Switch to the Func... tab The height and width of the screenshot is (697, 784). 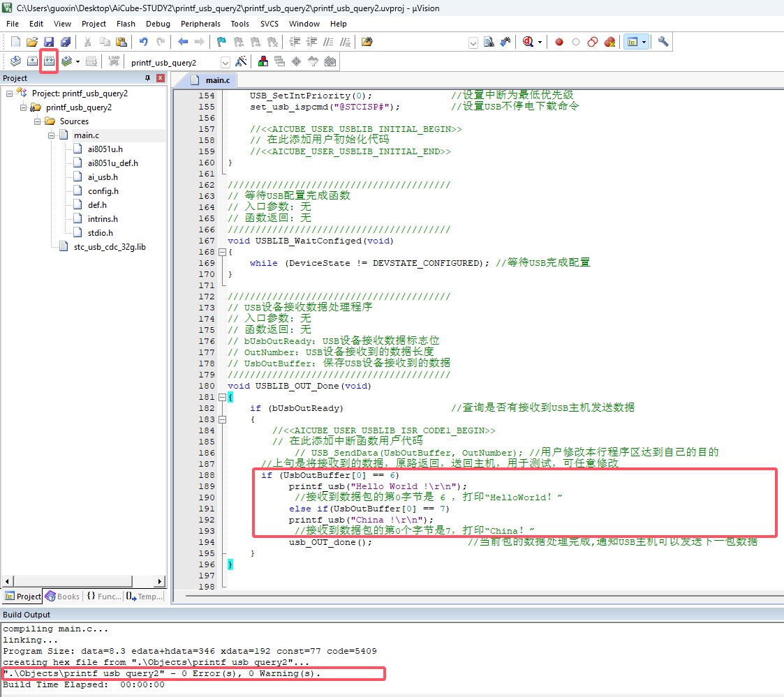pos(103,596)
